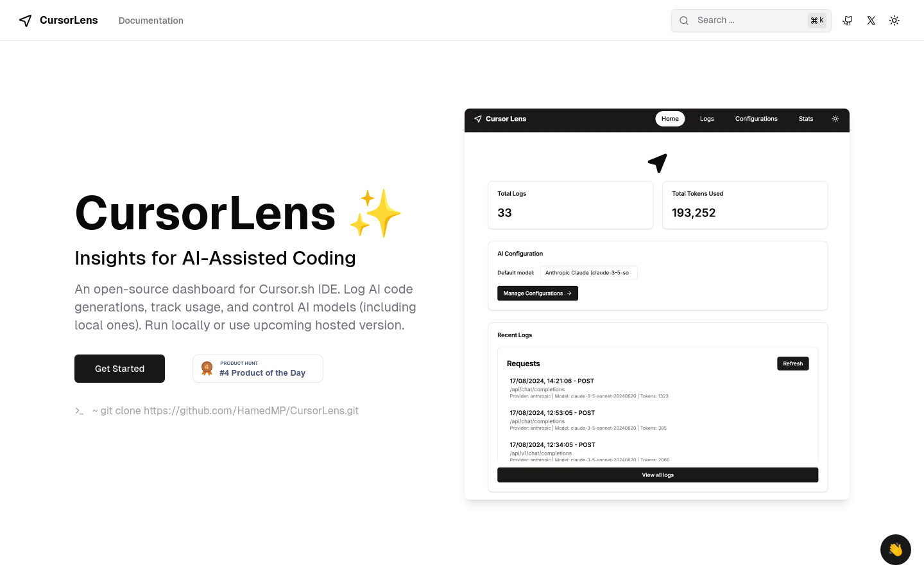Click Manage Configurations in AI Configuration
924x578 pixels.
pos(537,293)
